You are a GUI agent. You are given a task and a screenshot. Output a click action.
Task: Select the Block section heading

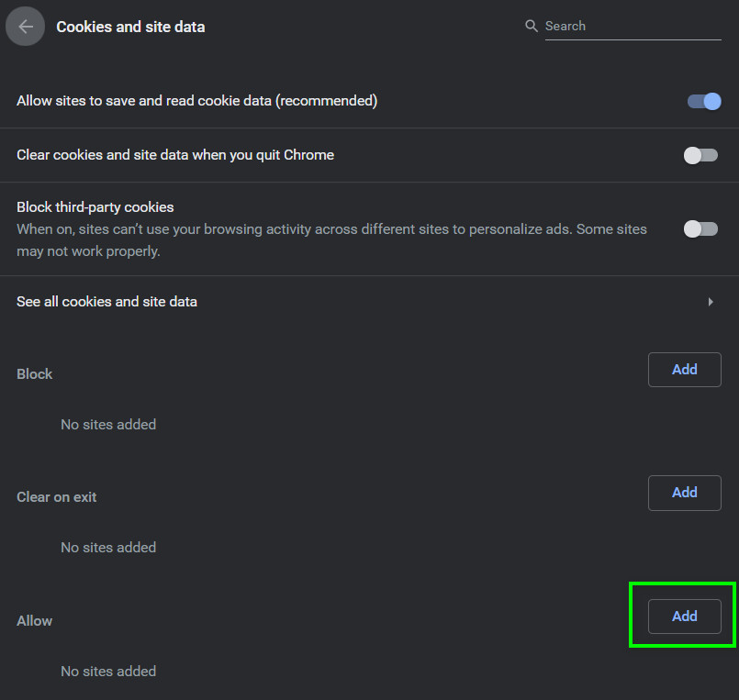(35, 374)
